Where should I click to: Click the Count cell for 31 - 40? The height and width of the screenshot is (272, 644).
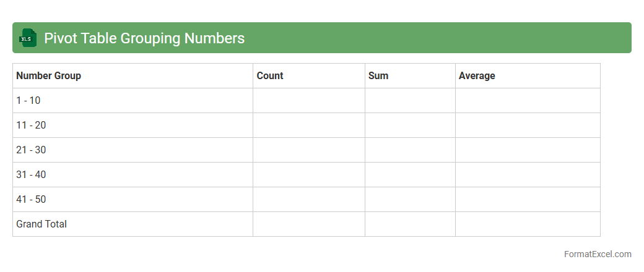pos(308,174)
